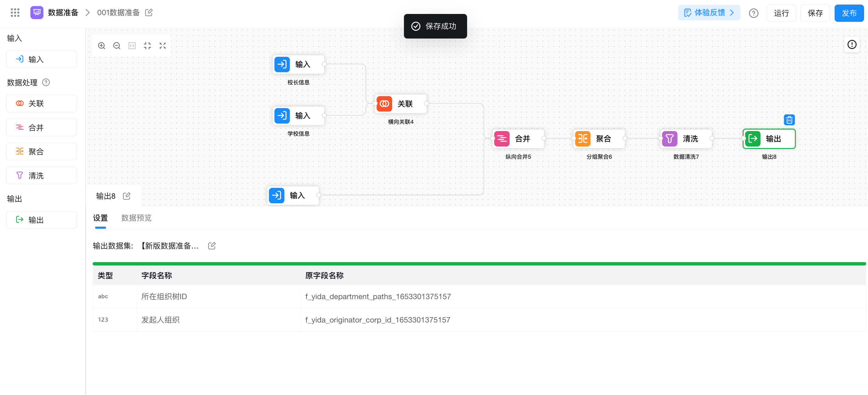Select the 纵向合并5 merge node

pos(518,139)
